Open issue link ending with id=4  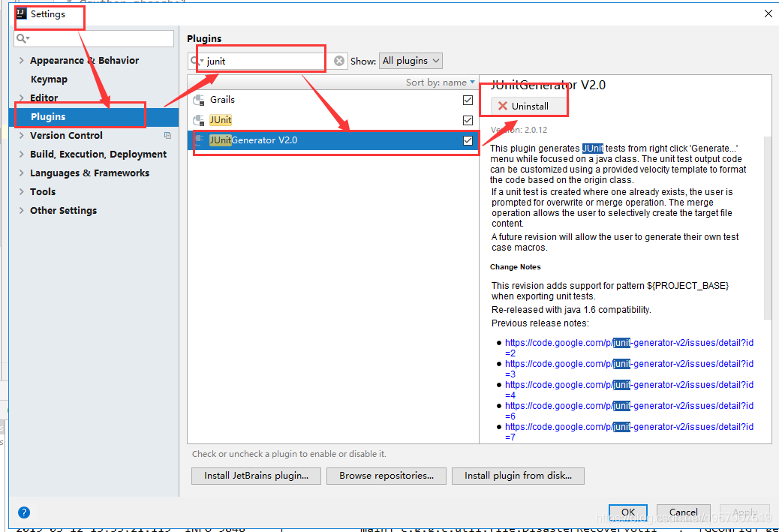coord(629,389)
